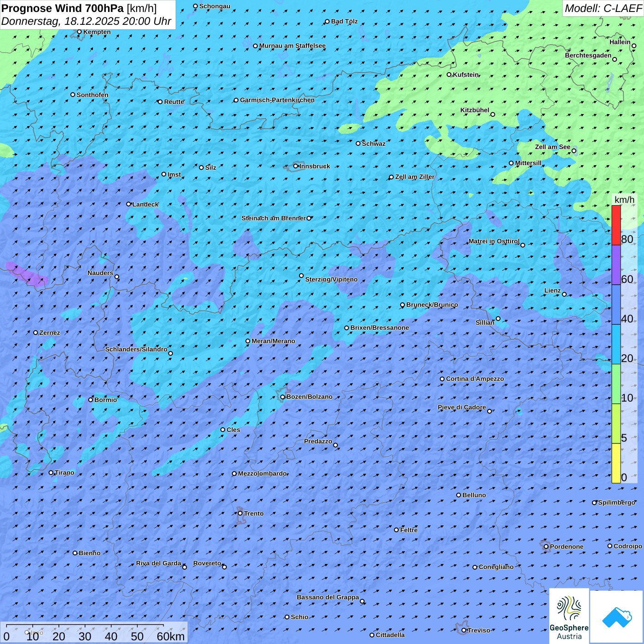Click the 'Predazzo' label
This screenshot has height=644, width=644.
(x=318, y=441)
